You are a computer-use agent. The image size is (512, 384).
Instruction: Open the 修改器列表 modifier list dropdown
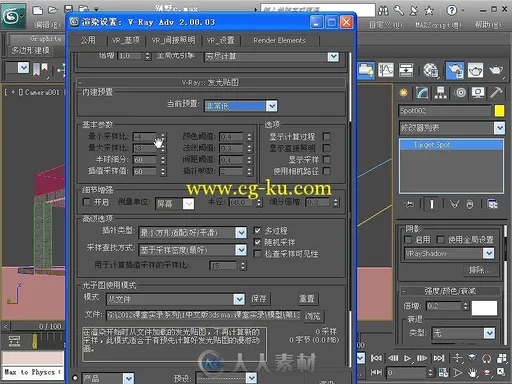[x=499, y=128]
